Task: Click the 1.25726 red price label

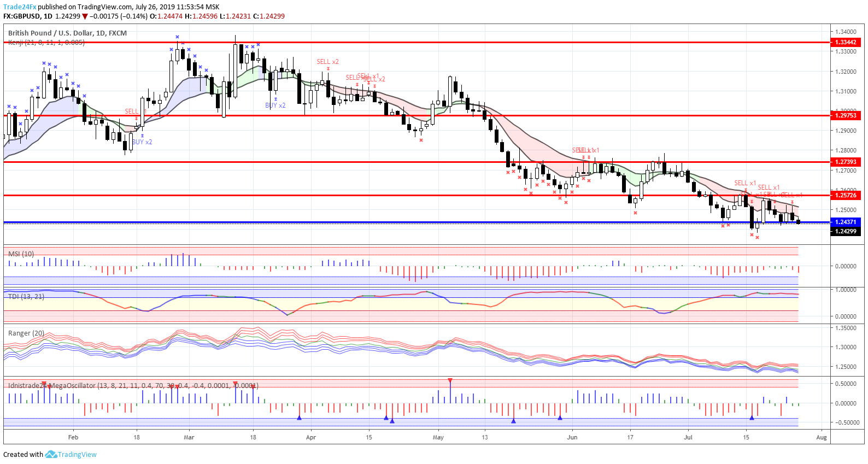Action: [846, 195]
